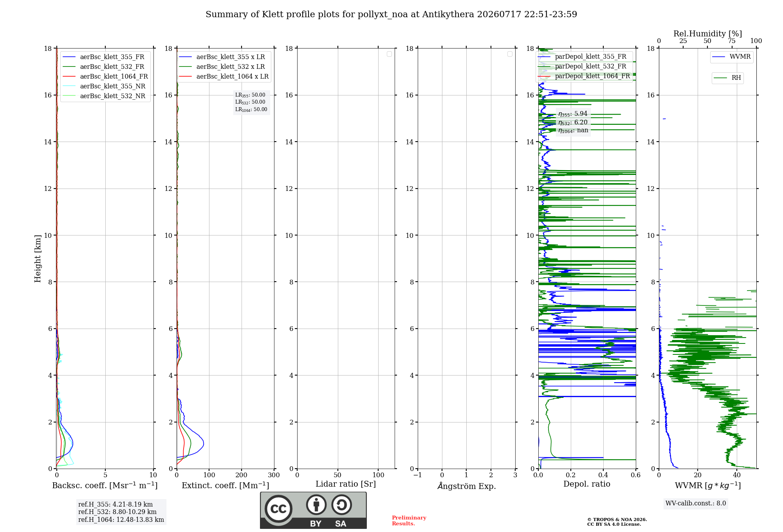Screen dimensions: 783x532
Task: Click the empty legend box in Lidar ratio panel
Action: 389,54
